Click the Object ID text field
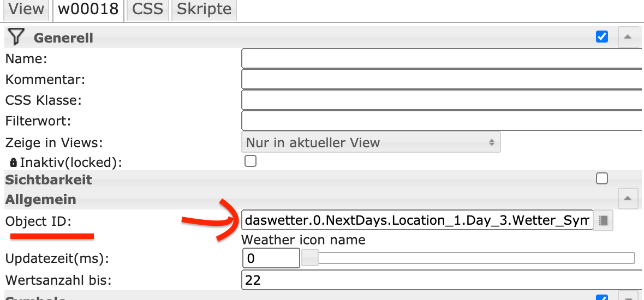Screen dimensions: 644x300 coord(417,220)
